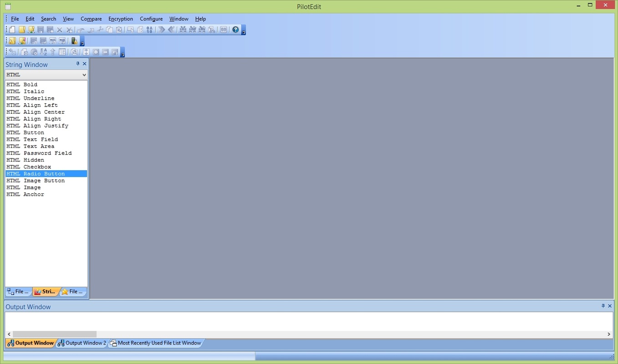
Task: Create a new file with the blank page icon
Action: (x=12, y=30)
